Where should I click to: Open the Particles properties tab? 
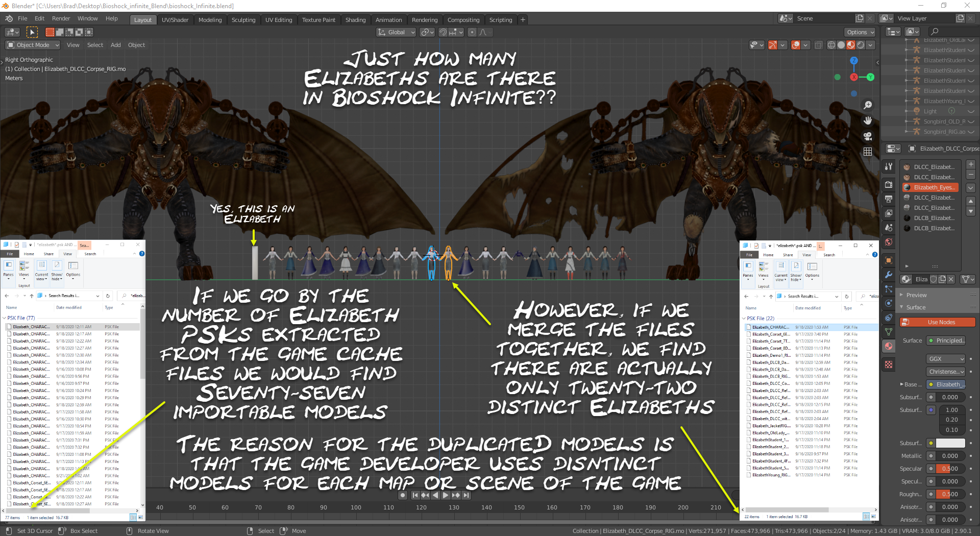(x=889, y=289)
